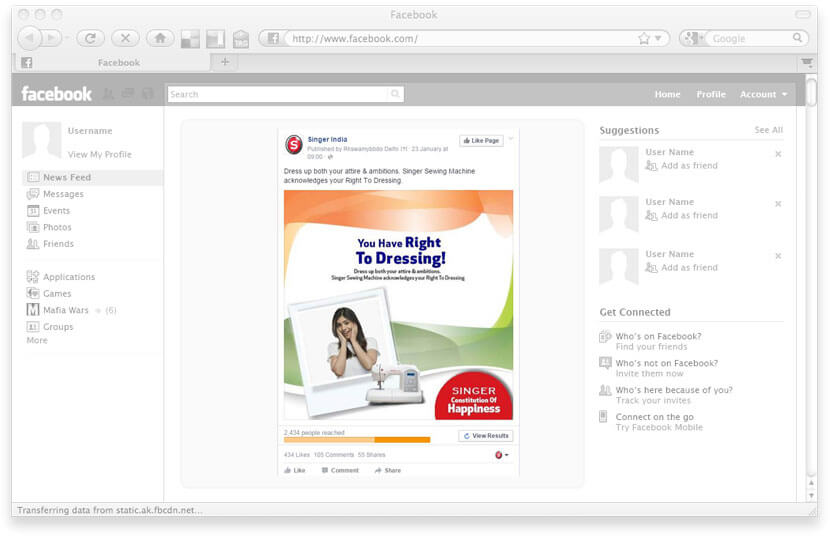Expand the Account dropdown menu

click(763, 94)
